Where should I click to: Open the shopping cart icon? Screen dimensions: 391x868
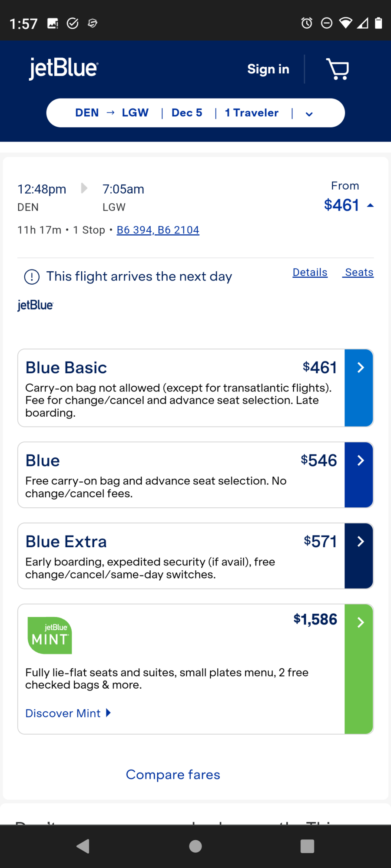(x=338, y=69)
